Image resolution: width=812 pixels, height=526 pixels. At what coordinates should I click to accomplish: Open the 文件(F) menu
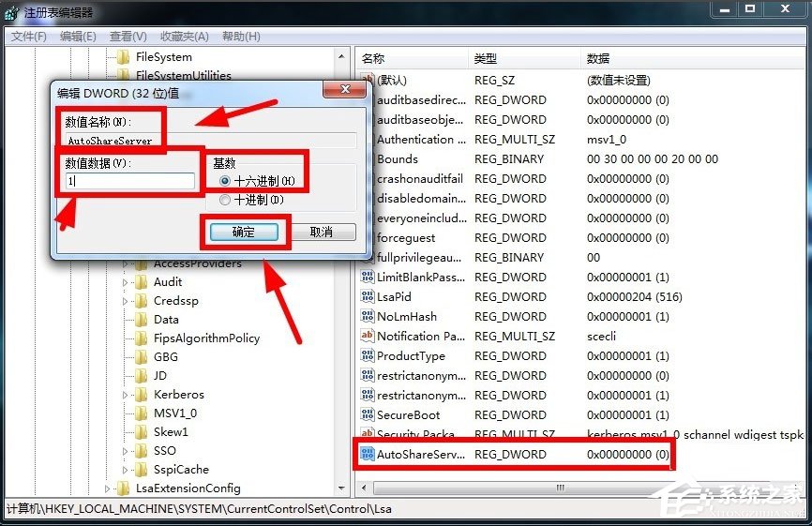tap(28, 37)
